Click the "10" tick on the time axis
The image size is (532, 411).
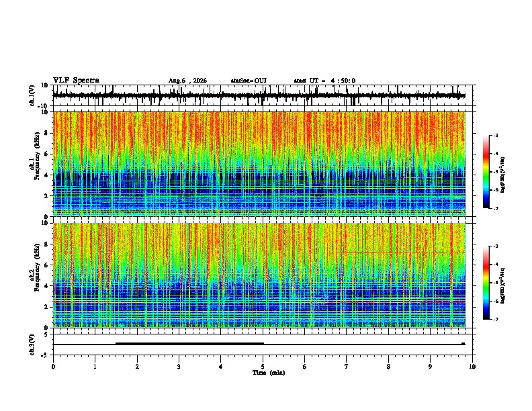tap(472, 367)
